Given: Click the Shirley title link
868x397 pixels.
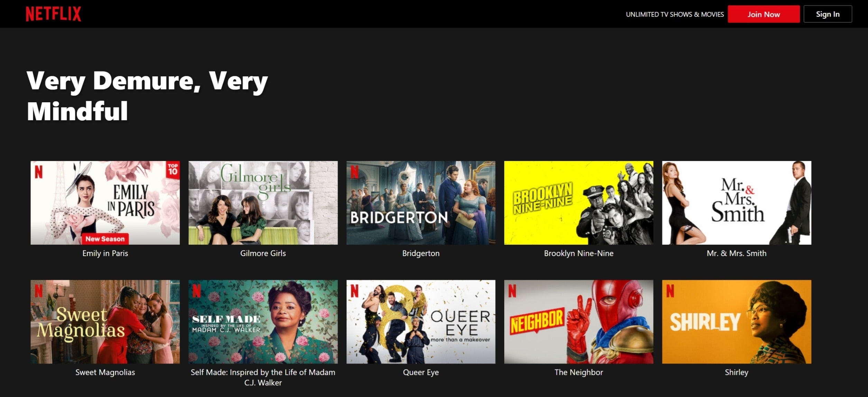Looking at the screenshot, I should [737, 372].
